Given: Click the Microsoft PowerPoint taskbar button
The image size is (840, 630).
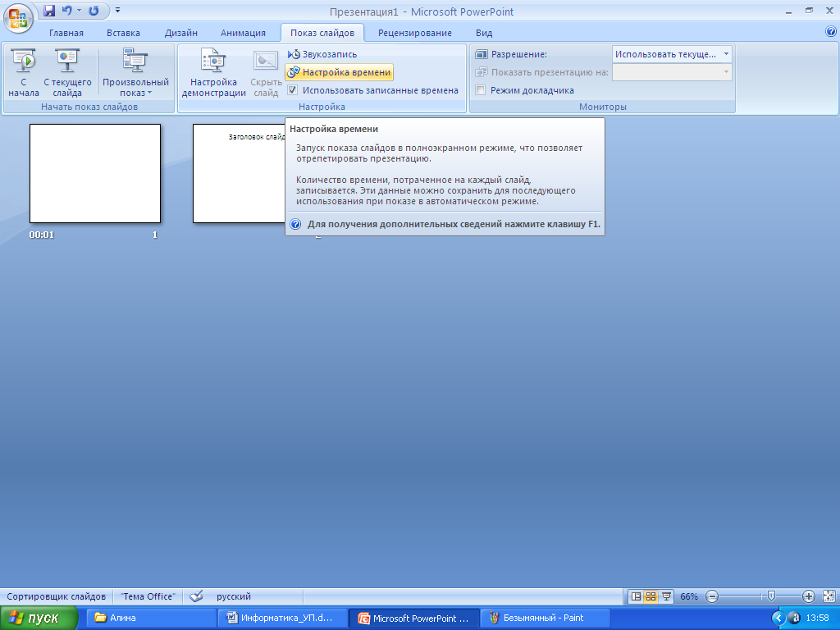Looking at the screenshot, I should click(x=414, y=619).
